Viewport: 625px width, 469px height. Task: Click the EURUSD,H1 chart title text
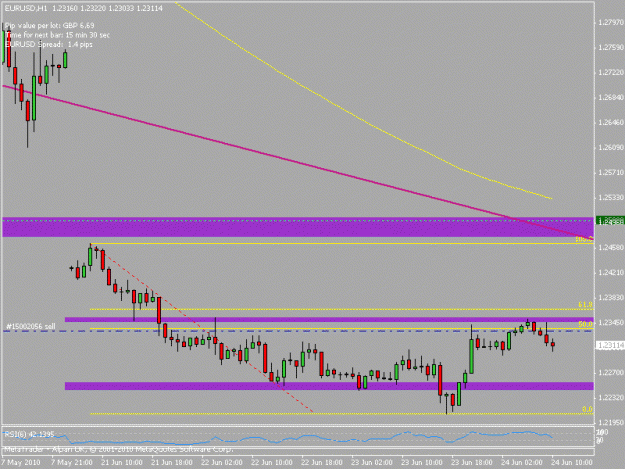pos(26,8)
